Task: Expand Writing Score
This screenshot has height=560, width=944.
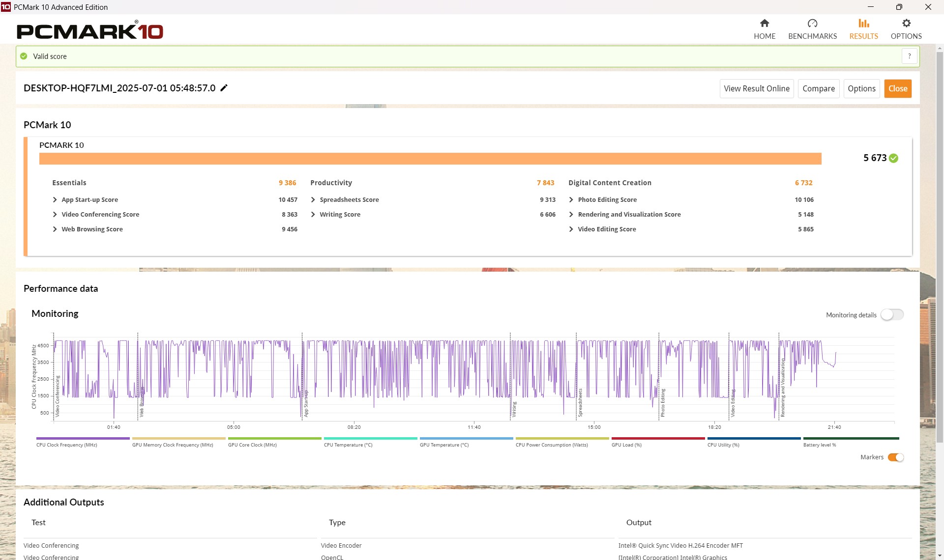Action: click(313, 215)
